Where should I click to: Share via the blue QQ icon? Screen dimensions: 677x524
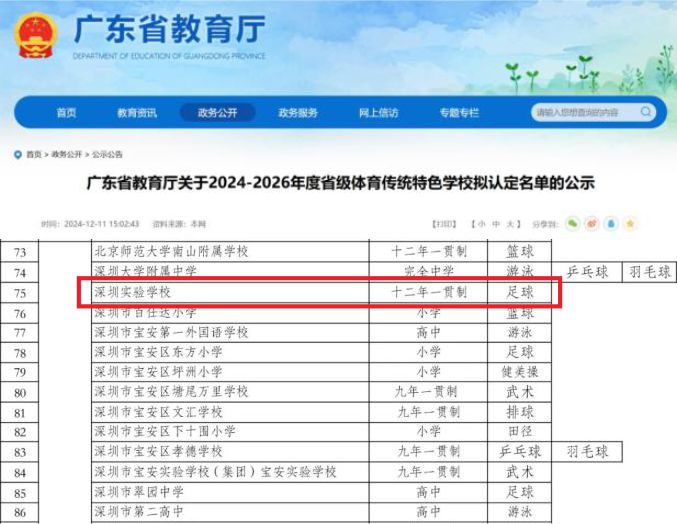pos(611,224)
